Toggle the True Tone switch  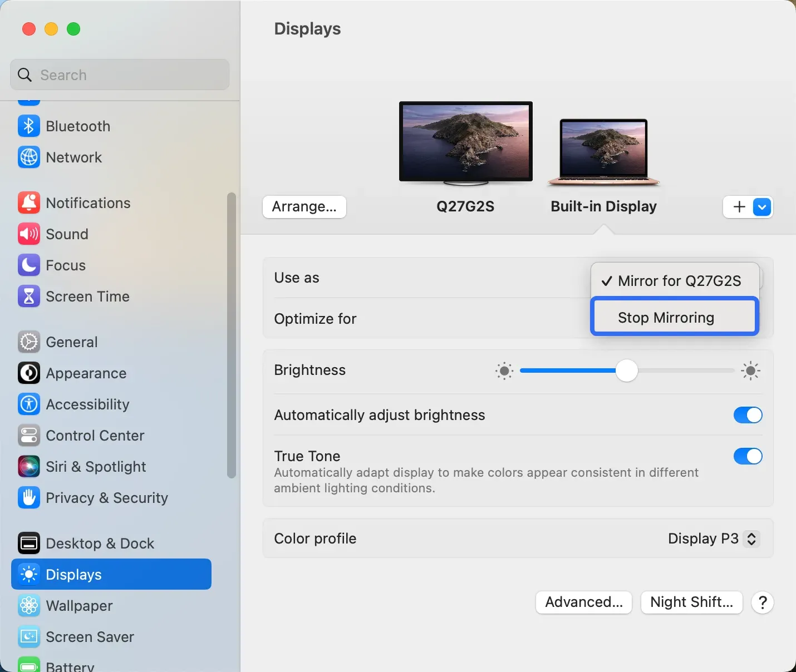748,456
